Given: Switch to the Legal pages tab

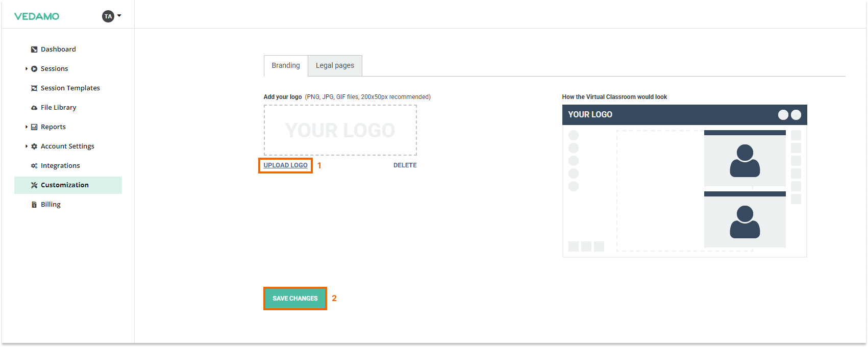Looking at the screenshot, I should 335,66.
